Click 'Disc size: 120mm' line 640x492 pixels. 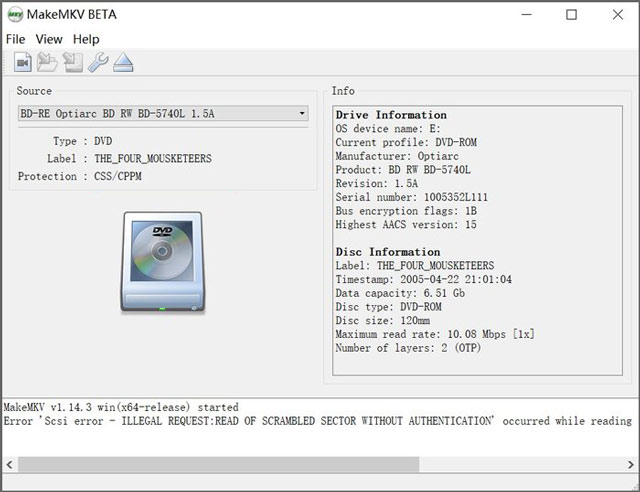[x=383, y=321]
